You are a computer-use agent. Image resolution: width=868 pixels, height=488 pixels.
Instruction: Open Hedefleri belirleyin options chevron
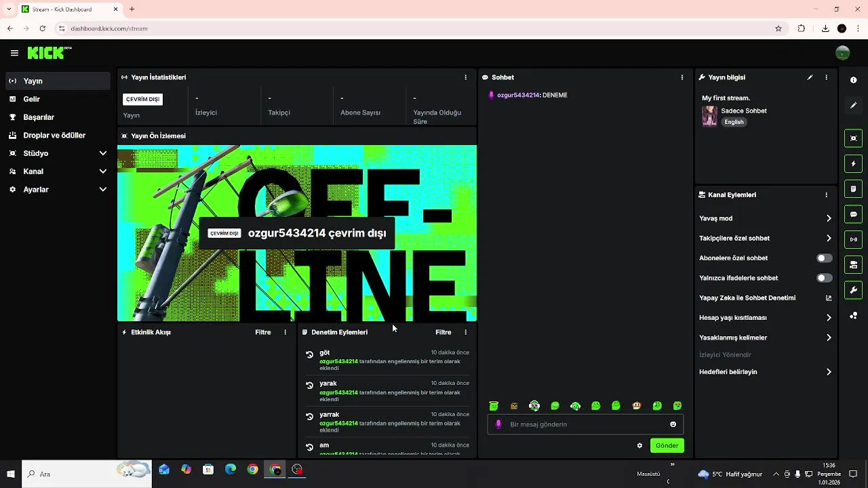828,372
